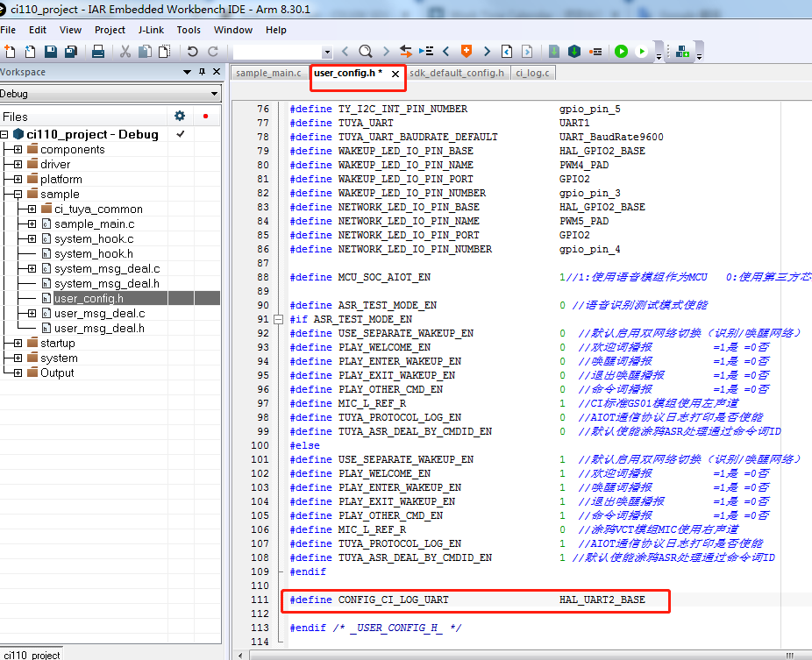The height and width of the screenshot is (660, 812).
Task: Switch to the sample_main.c editor tab
Action: pos(269,73)
